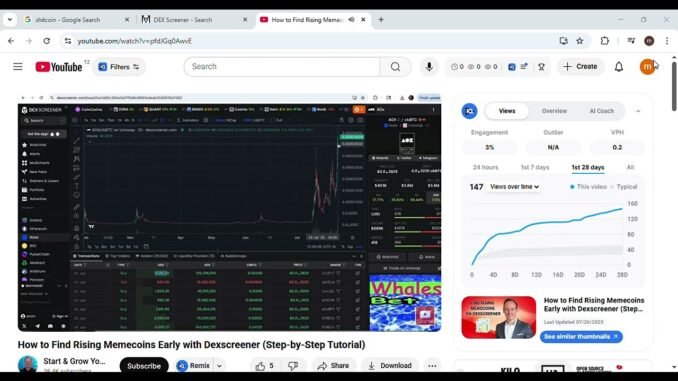The width and height of the screenshot is (678, 381).
Task: Open the Start & Grow Yo... channel name
Action: (x=74, y=361)
